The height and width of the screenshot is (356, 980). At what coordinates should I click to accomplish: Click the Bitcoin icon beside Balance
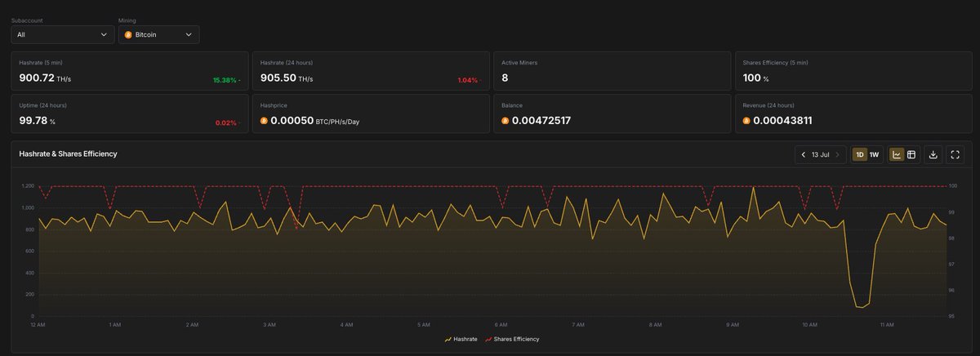pos(505,120)
